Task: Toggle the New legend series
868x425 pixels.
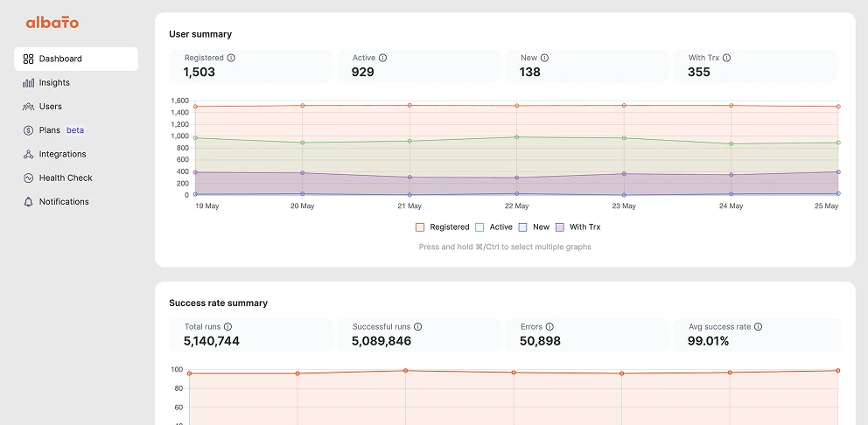Action: 534,226
